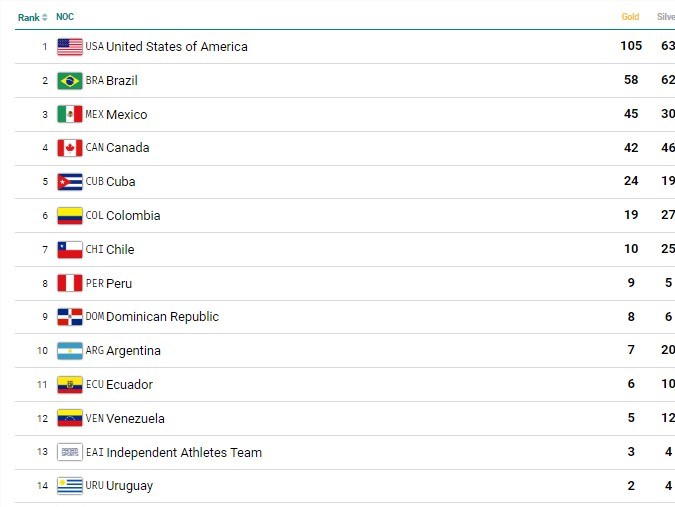
Task: Click the Brazil flag icon
Action: [x=69, y=80]
